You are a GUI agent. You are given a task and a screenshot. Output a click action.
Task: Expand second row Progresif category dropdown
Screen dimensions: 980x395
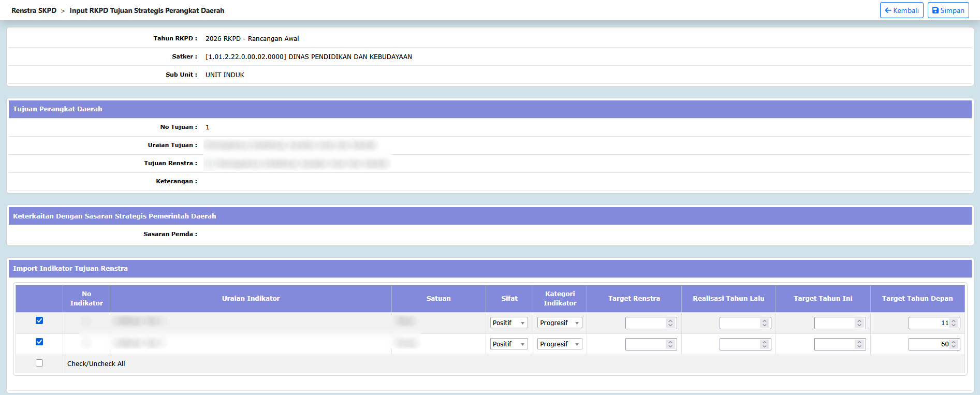559,344
